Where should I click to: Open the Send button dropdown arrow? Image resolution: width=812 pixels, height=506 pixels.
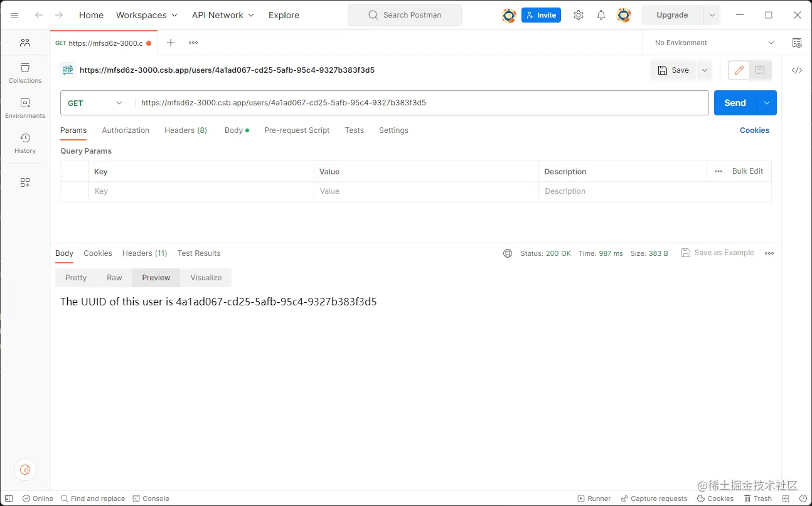(x=767, y=103)
